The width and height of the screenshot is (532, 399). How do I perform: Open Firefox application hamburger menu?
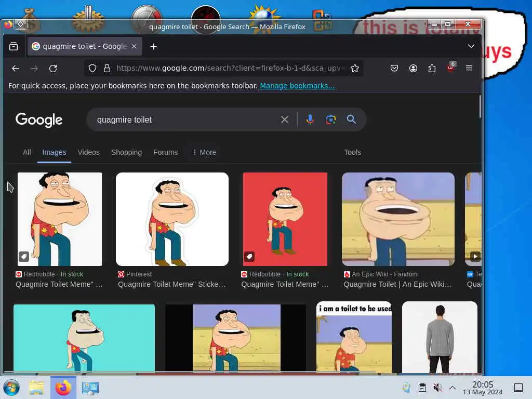[x=469, y=68]
